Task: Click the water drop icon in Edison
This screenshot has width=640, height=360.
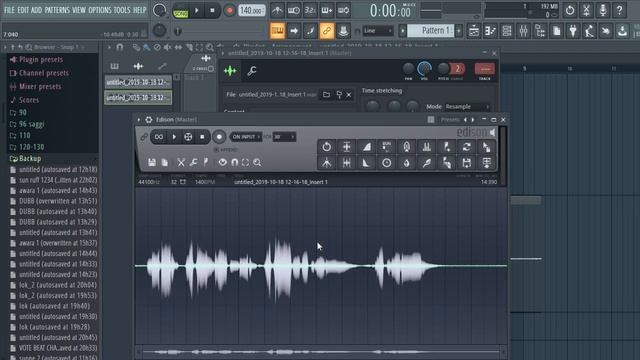Action: coord(407,163)
